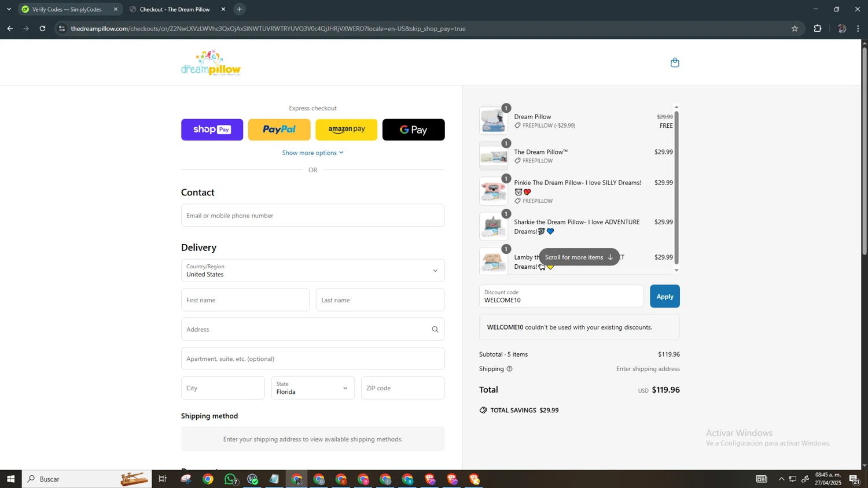Click the Lamby Dream Pillow thumbnail
868x488 pixels.
click(x=494, y=261)
